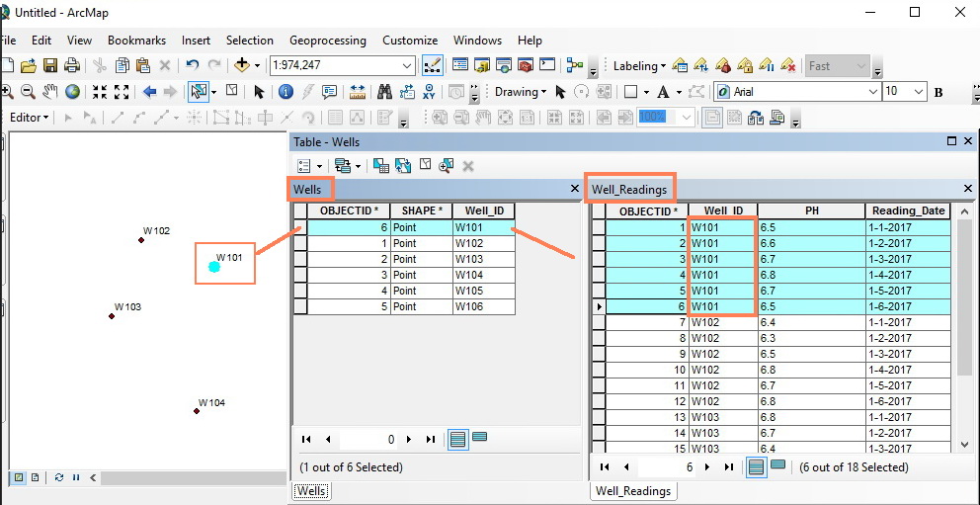The width and height of the screenshot is (980, 505).
Task: Toggle Show all records in Wells table
Action: [458, 440]
